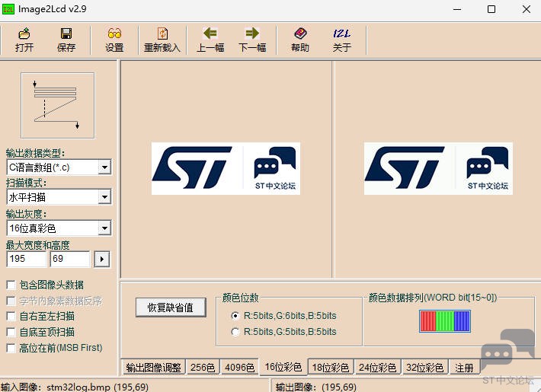Enable 自右至左扫描 checkbox
This screenshot has width=541, height=392.
tap(11, 316)
